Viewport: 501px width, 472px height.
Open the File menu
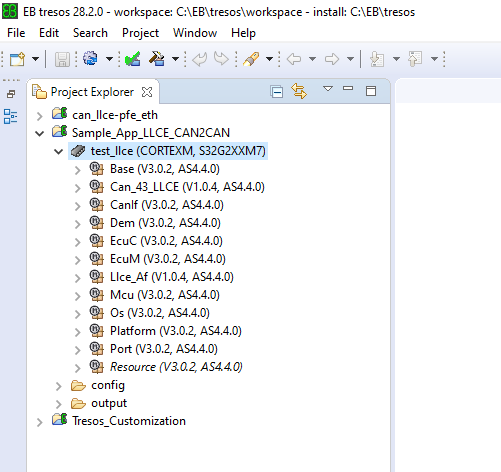pyautogui.click(x=16, y=33)
